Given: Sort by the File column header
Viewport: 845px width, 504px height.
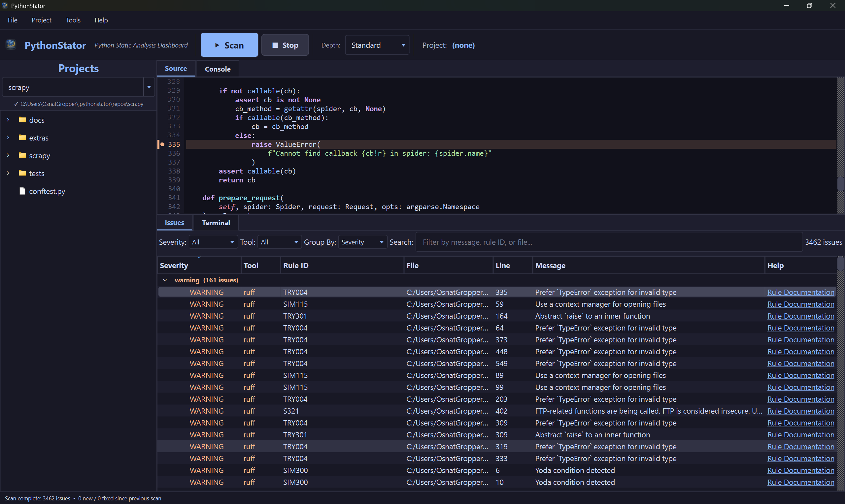Looking at the screenshot, I should [448, 266].
